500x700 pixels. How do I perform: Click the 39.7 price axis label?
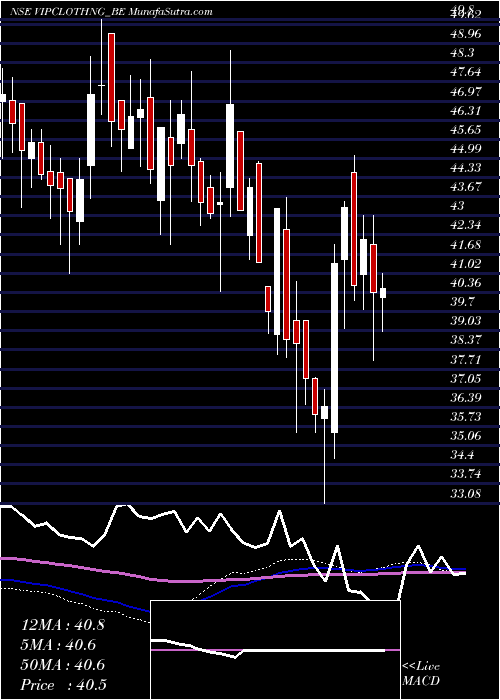tap(462, 302)
